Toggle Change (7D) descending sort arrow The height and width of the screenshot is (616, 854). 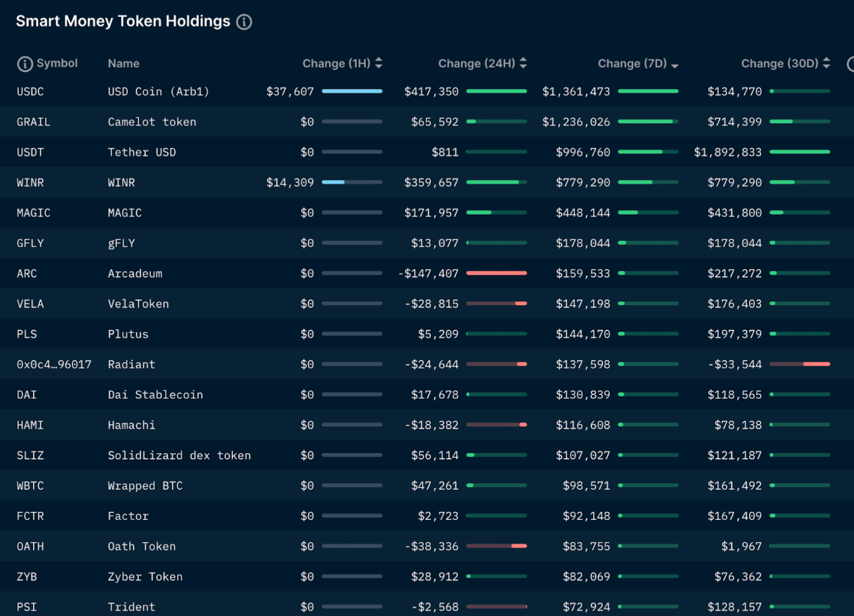(x=675, y=65)
